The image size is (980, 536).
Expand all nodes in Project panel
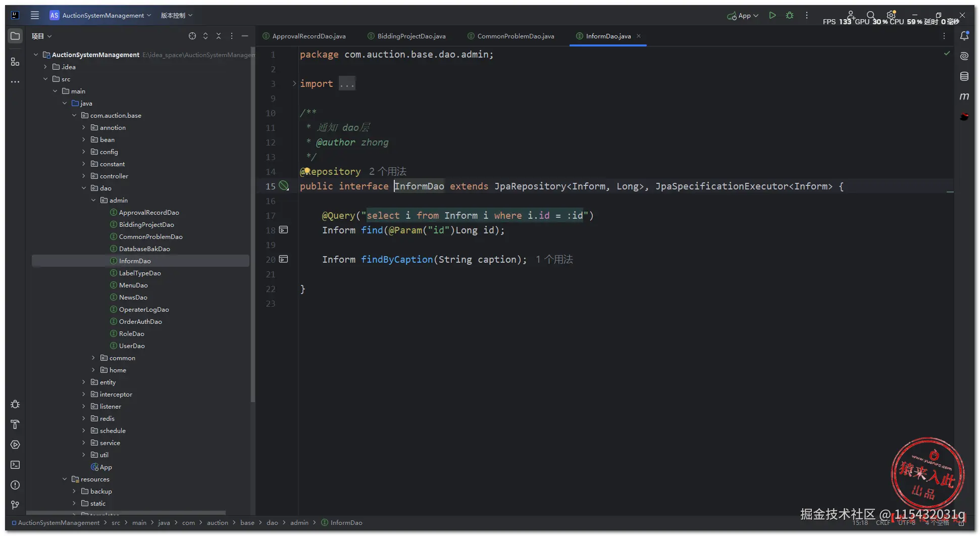point(205,36)
